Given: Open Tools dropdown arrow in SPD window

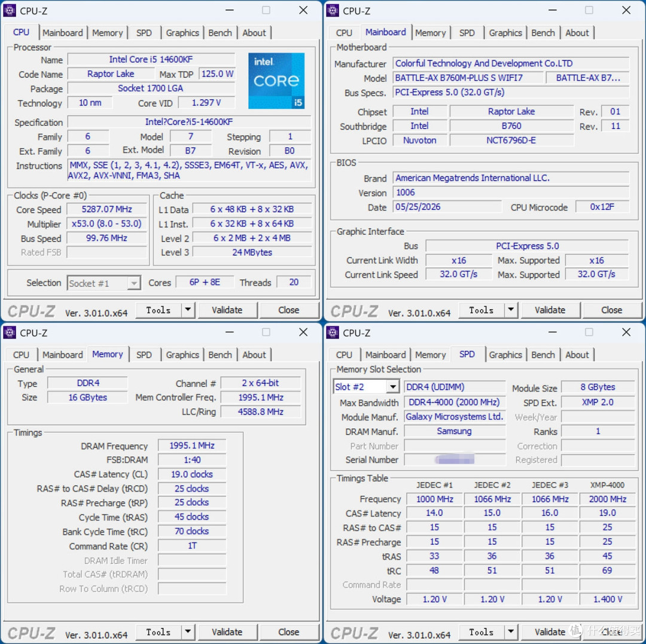Looking at the screenshot, I should point(511,631).
